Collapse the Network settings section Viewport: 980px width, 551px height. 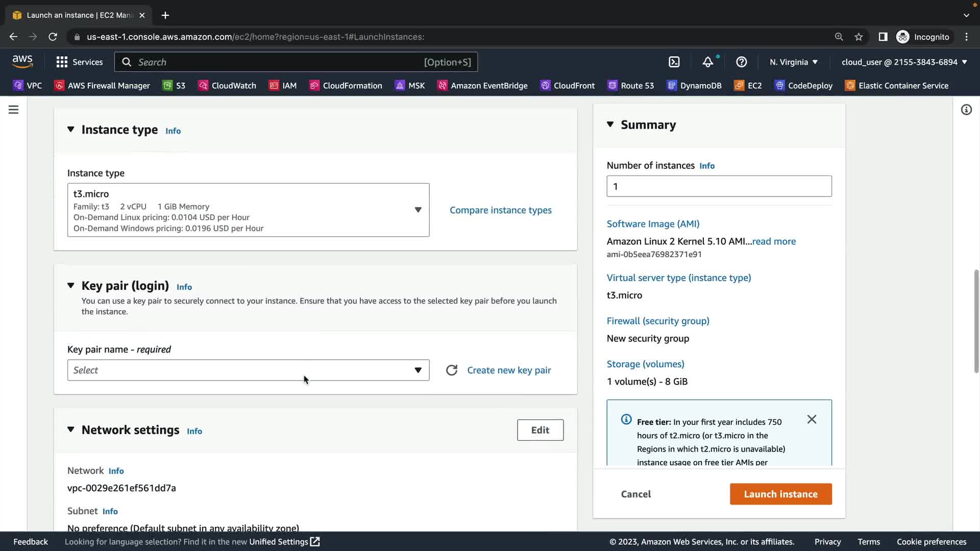(x=71, y=430)
